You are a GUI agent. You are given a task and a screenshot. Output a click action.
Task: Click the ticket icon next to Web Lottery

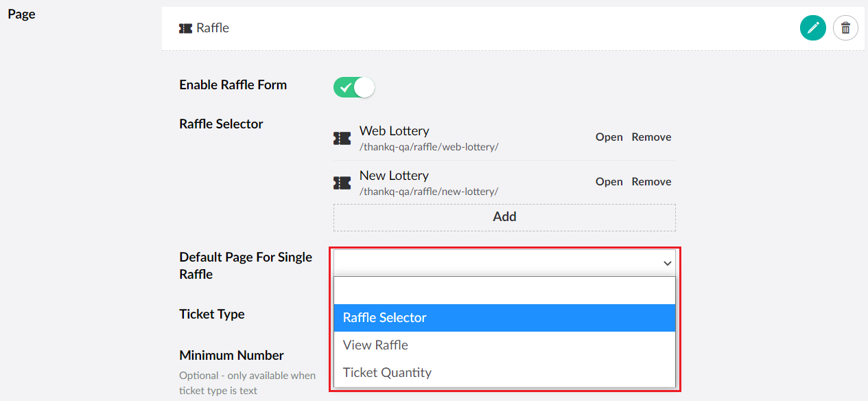pos(342,137)
